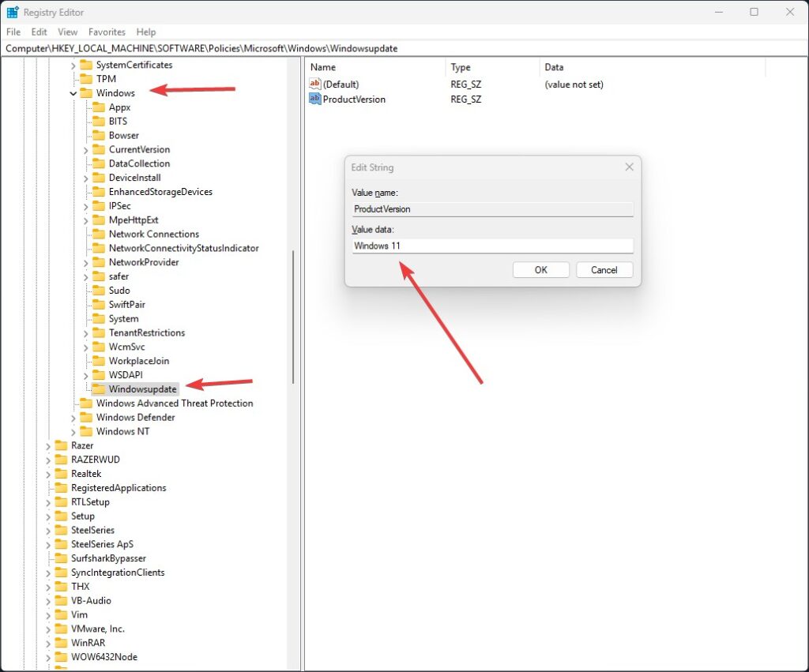809x672 pixels.
Task: Select the System folder icon
Action: [99, 319]
